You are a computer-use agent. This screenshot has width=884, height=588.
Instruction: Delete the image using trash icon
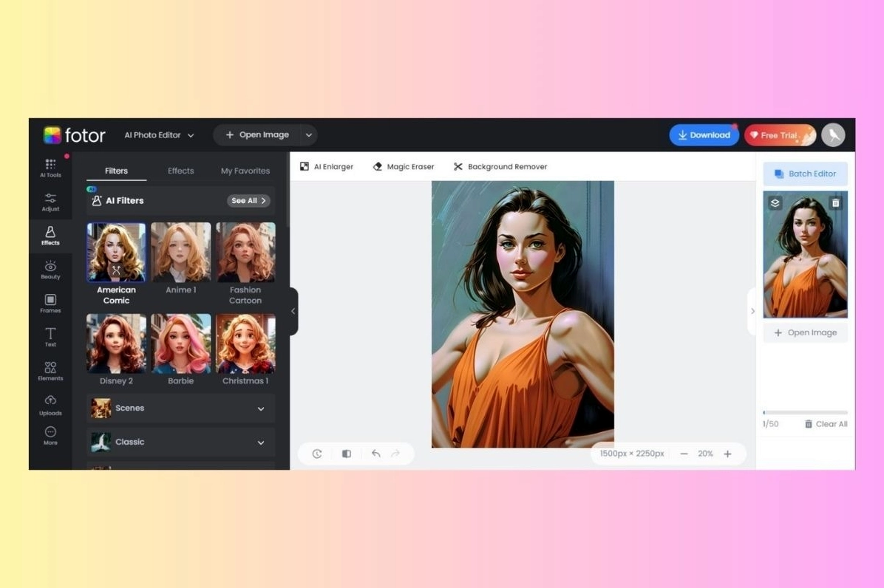coord(835,203)
